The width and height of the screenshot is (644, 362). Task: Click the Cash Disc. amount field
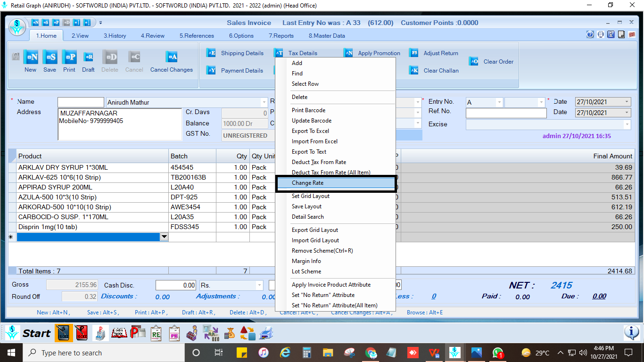176,285
